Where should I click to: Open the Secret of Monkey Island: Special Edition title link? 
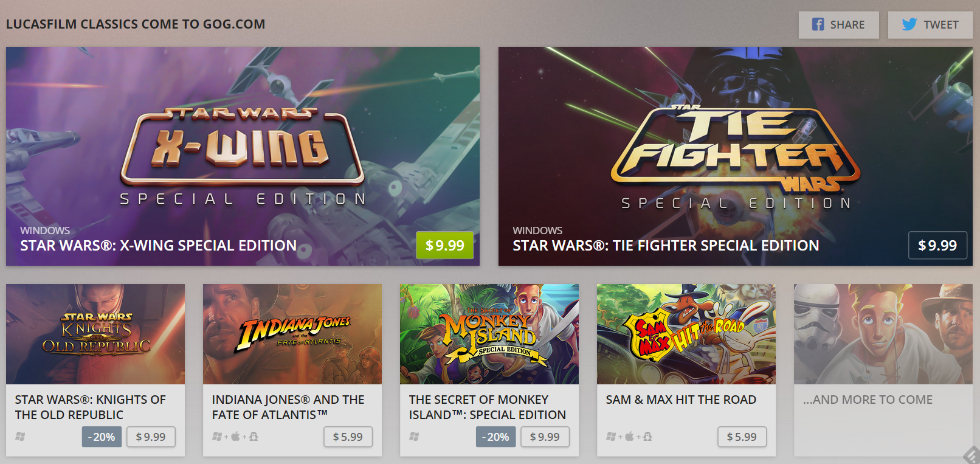pyautogui.click(x=488, y=407)
